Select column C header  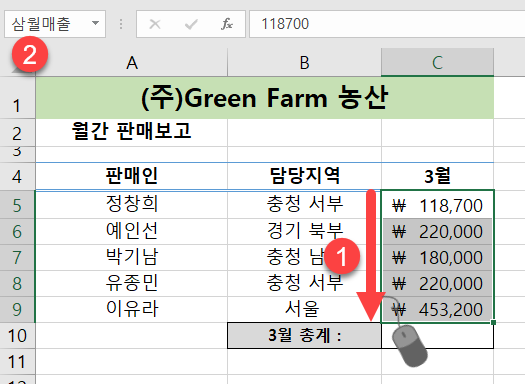tap(437, 63)
